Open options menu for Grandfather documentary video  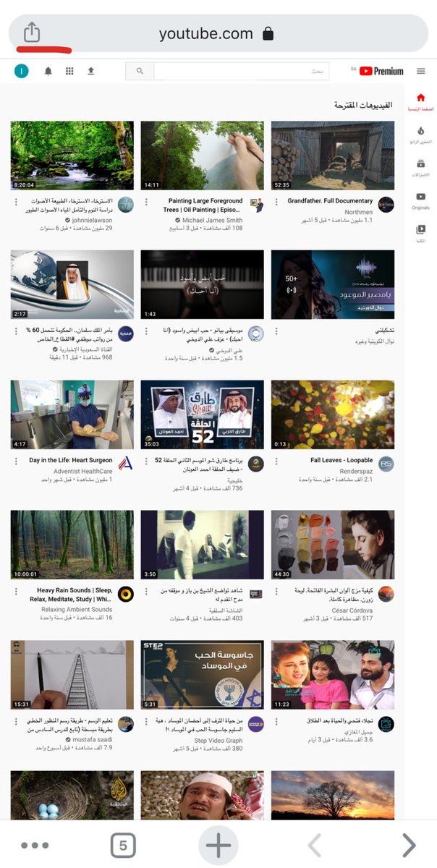[276, 201]
